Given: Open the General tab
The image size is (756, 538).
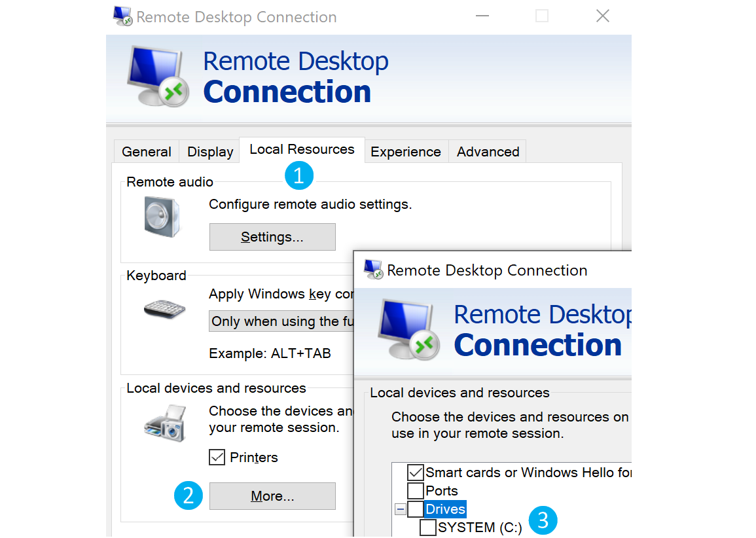Looking at the screenshot, I should 147,151.
